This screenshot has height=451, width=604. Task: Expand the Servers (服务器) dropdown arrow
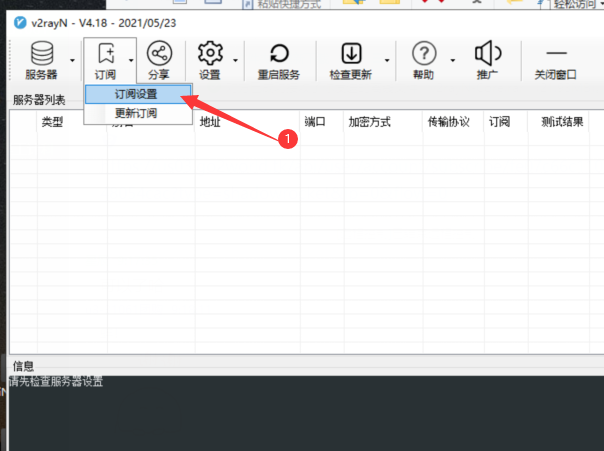[x=72, y=60]
